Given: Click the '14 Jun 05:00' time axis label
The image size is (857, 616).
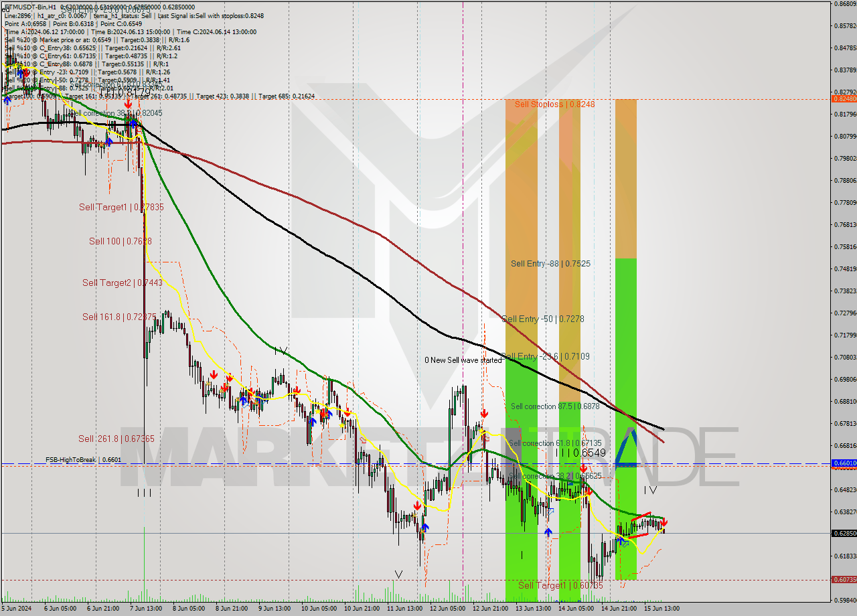Looking at the screenshot, I should [576, 609].
